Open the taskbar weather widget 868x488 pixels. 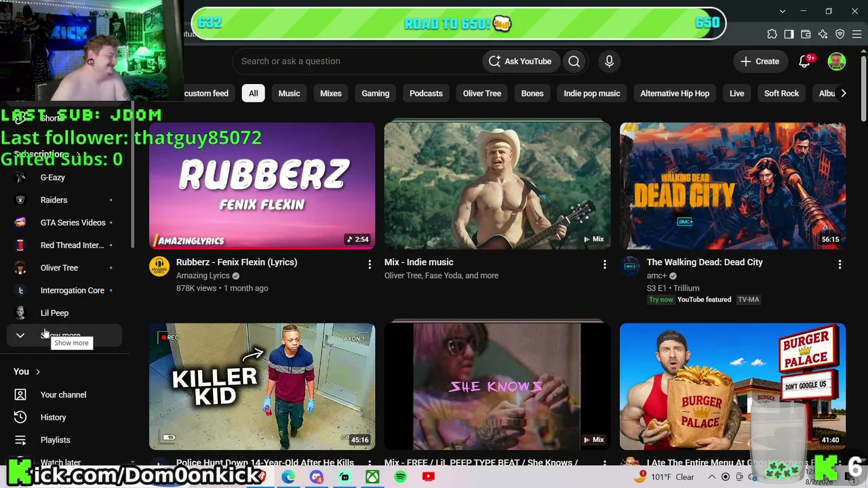[x=665, y=477]
